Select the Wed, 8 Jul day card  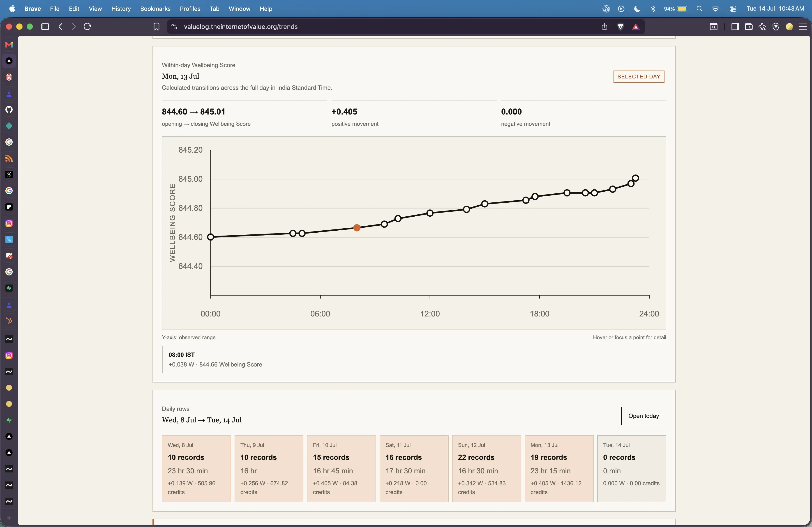pyautogui.click(x=196, y=469)
